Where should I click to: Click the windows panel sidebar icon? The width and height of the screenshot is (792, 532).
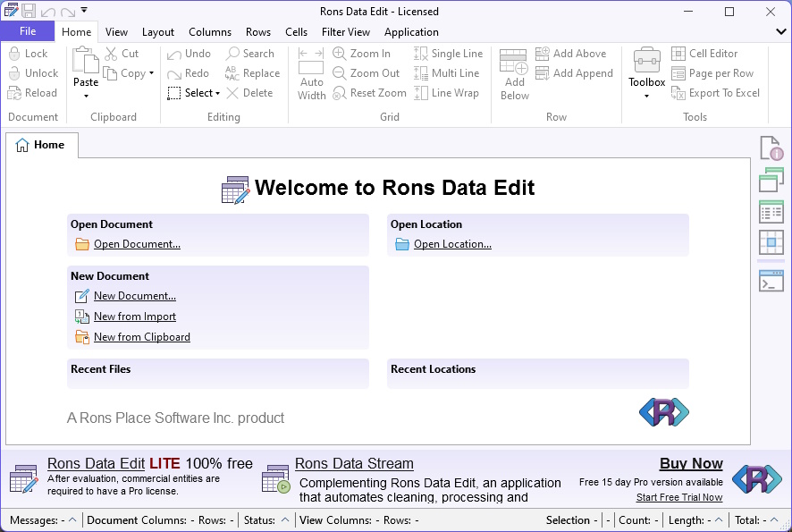pyautogui.click(x=771, y=180)
